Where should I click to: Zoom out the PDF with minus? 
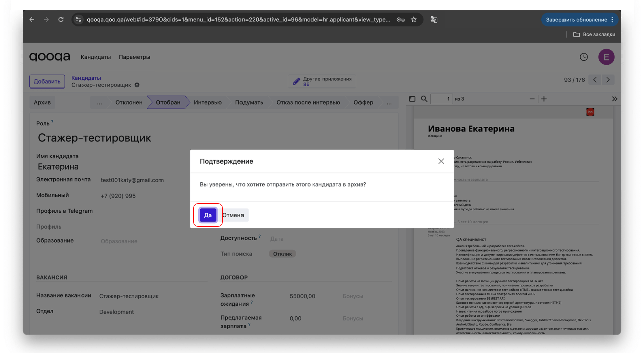click(532, 99)
